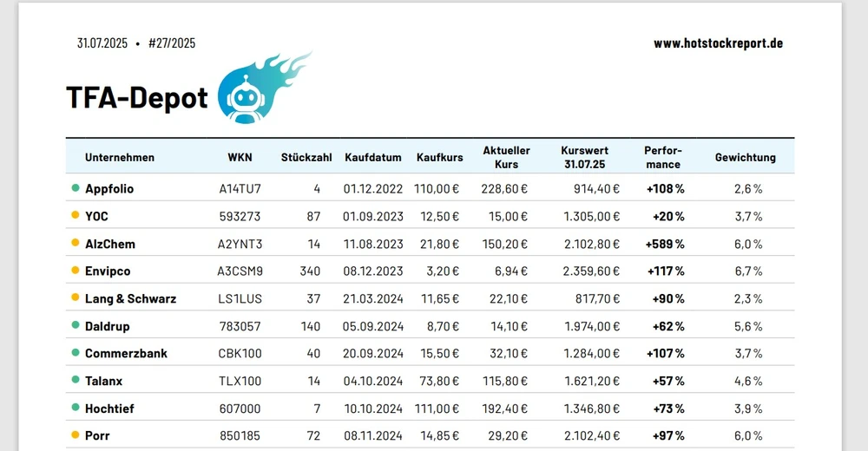The width and height of the screenshot is (868, 451).
Task: Click the +589 % performance value
Action: click(665, 244)
